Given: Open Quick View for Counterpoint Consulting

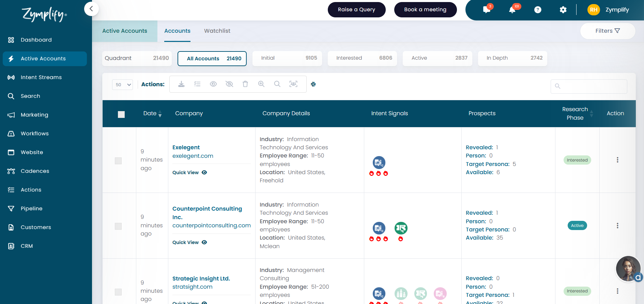Looking at the screenshot, I should pyautogui.click(x=189, y=242).
